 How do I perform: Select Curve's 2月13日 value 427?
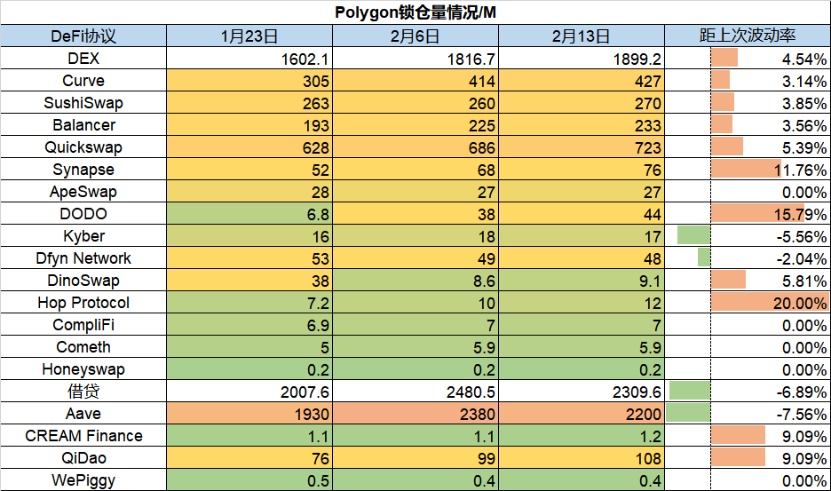pyautogui.click(x=581, y=80)
